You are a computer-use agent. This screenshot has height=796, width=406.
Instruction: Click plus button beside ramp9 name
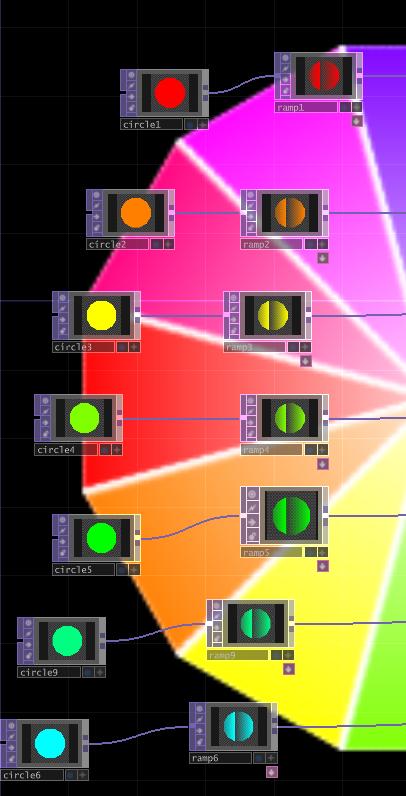(x=288, y=655)
